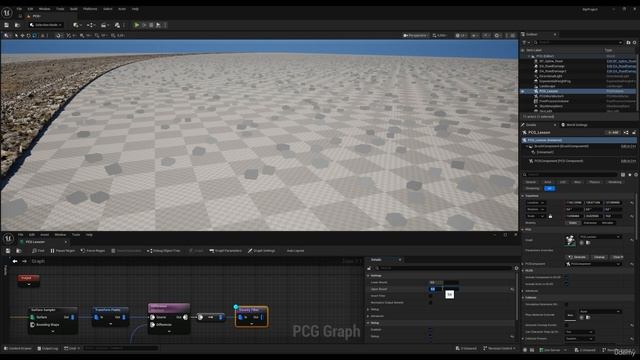Viewport: 640px width, 360px height.
Task: Click Force Regen in PCG toolbar
Action: (x=93, y=251)
